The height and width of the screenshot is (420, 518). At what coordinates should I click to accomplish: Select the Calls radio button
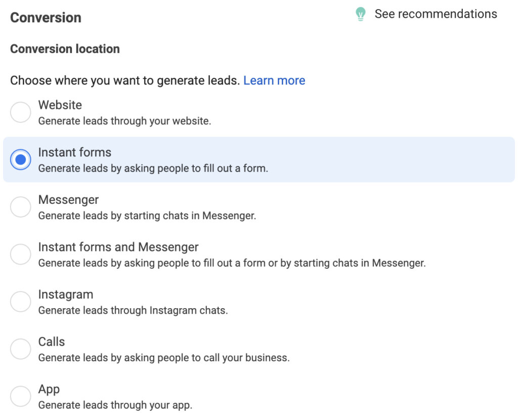click(x=21, y=349)
